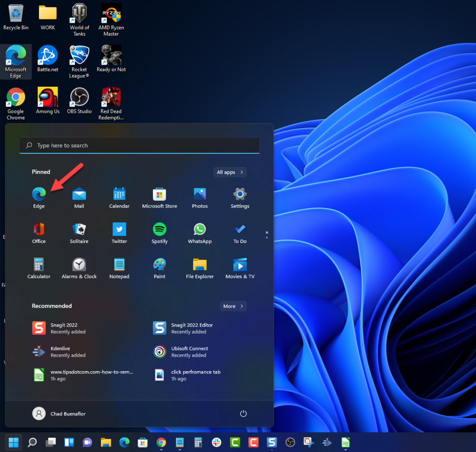This screenshot has height=452, width=476.
Task: Open the Mail pinned app
Action: (79, 198)
